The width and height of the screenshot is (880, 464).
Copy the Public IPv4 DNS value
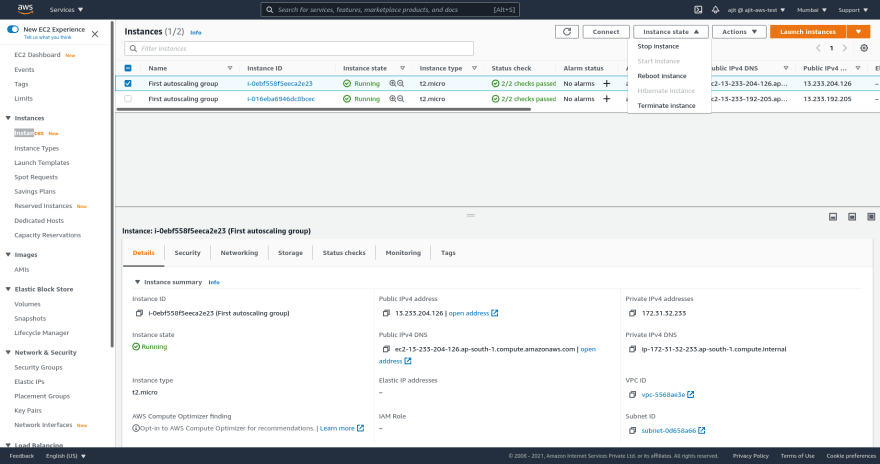click(x=386, y=349)
